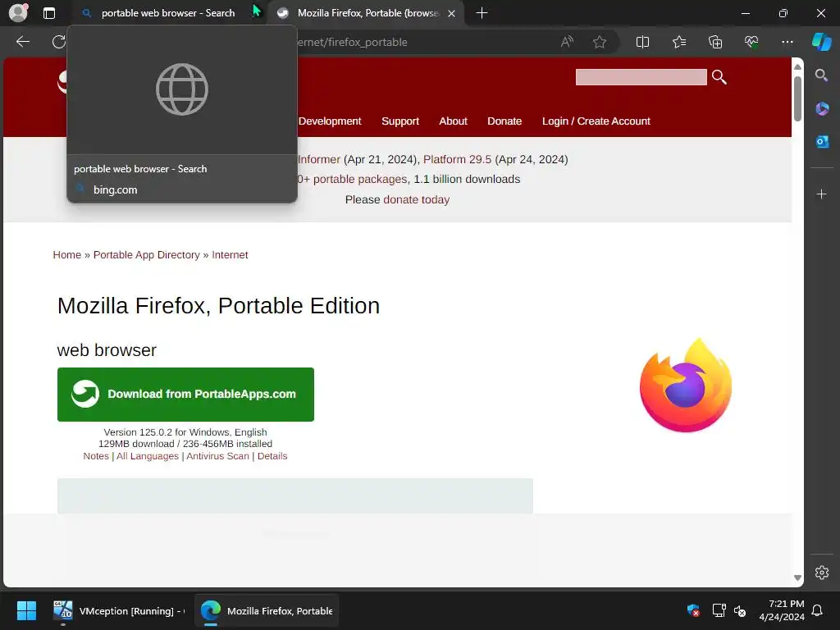
Task: Open the About menu
Action: pos(453,121)
